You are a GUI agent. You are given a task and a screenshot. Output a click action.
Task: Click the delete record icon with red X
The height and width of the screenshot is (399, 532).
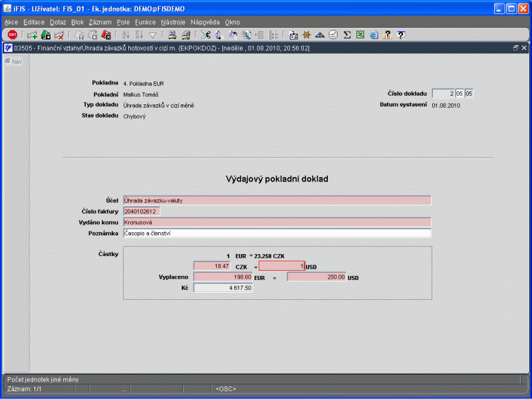pos(59,35)
